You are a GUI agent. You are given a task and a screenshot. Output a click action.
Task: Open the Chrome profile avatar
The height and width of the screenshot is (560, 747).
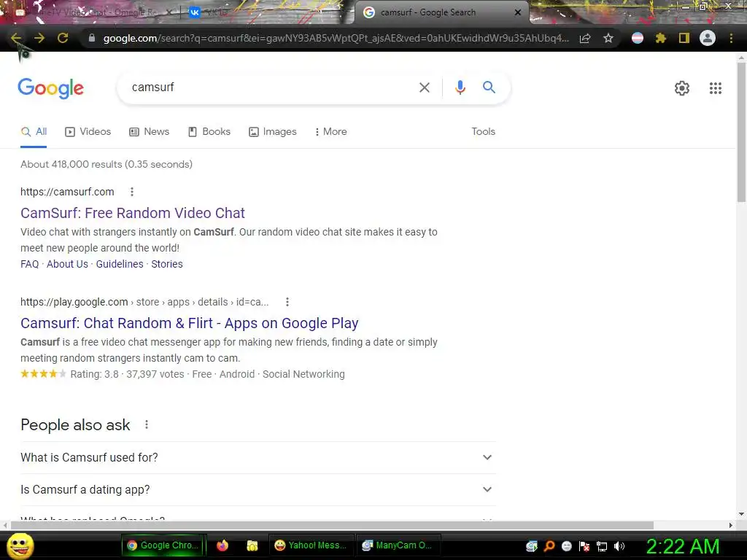pos(708,38)
